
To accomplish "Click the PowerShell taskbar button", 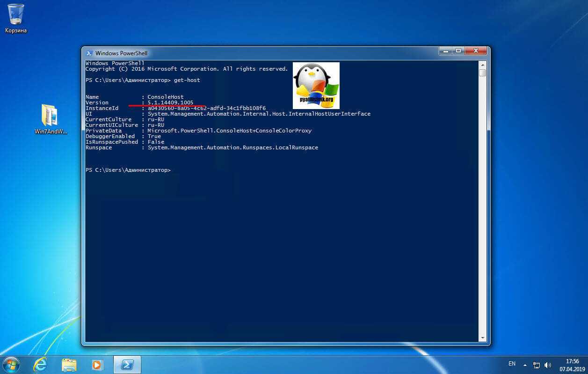I will click(127, 365).
